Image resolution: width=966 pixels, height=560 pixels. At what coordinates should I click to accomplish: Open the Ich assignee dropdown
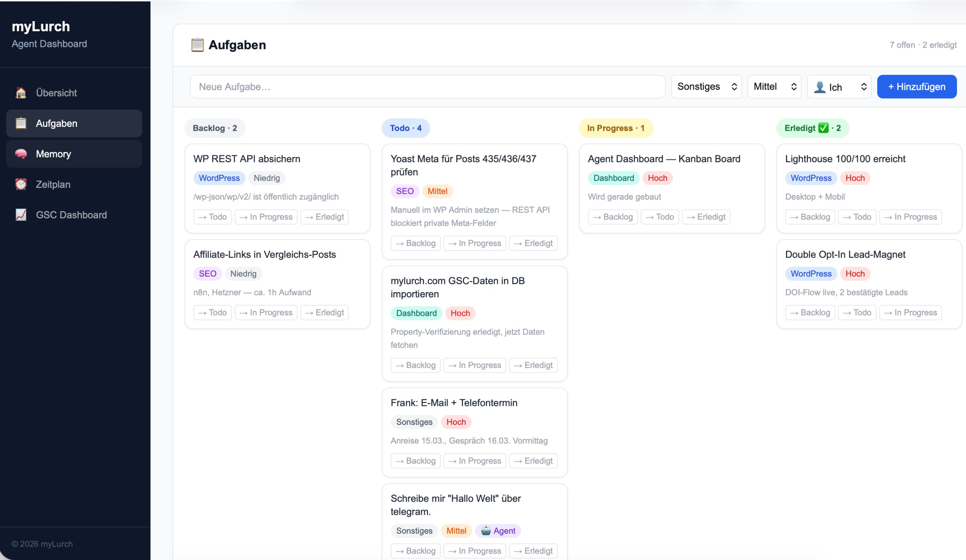coord(839,87)
